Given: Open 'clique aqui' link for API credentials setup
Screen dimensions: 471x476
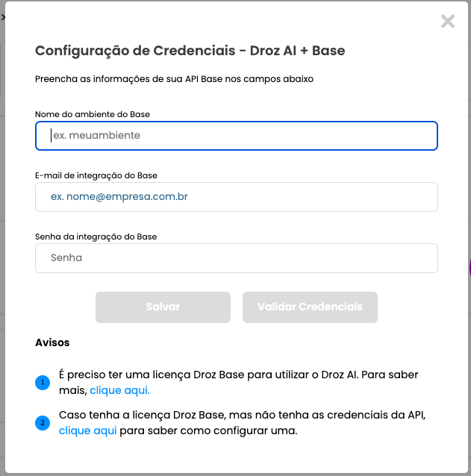Looking at the screenshot, I should [x=88, y=430].
